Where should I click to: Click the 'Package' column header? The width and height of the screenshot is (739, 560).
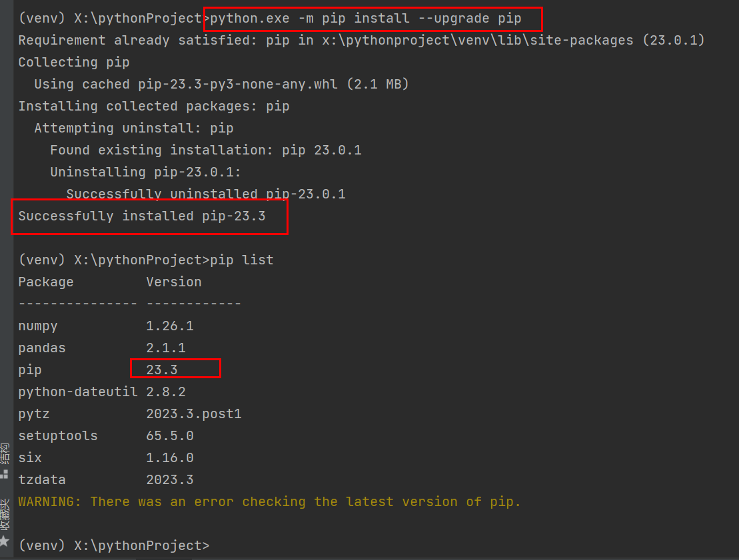pyautogui.click(x=46, y=282)
